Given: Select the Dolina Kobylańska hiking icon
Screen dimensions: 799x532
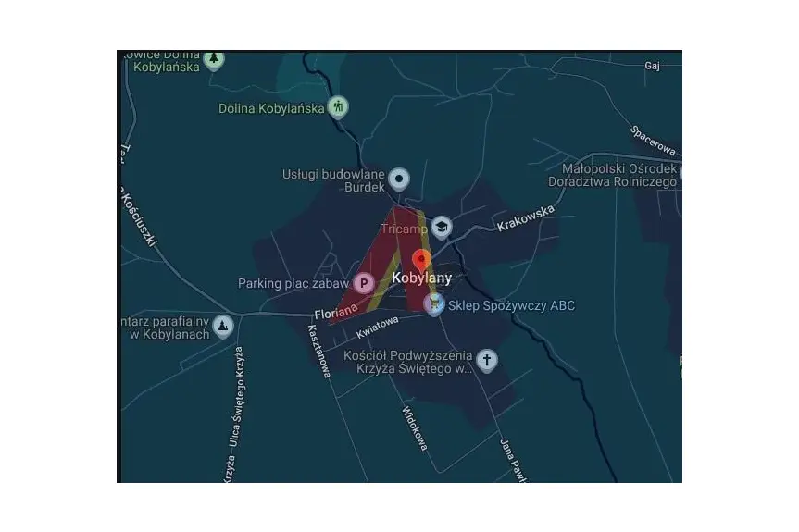Looking at the screenshot, I should tap(339, 107).
